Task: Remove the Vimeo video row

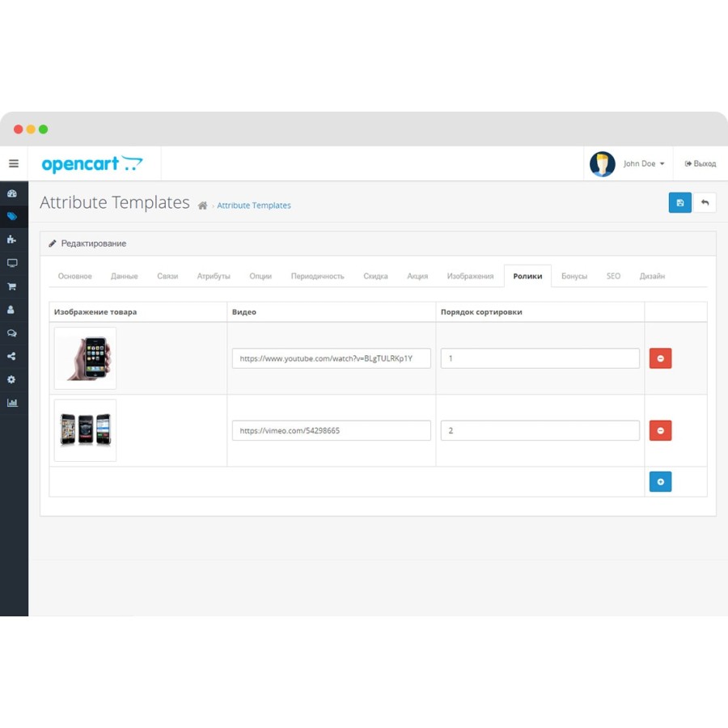Action: pos(660,430)
